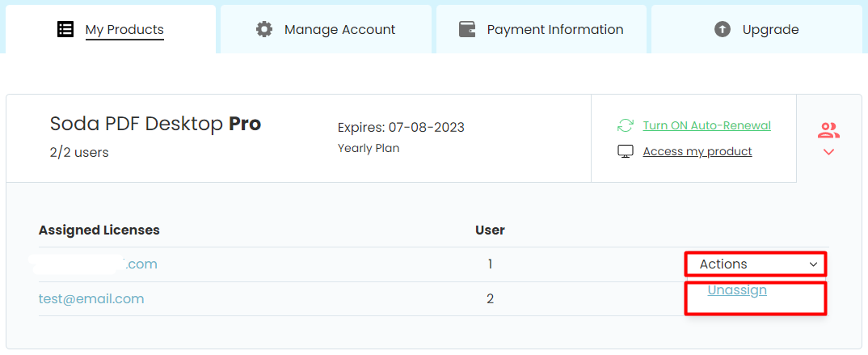
Task: Click the Upgrade arrow icon
Action: 723,29
